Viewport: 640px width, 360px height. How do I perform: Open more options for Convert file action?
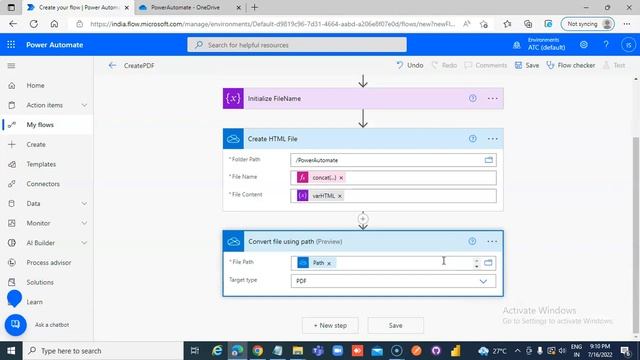tap(492, 241)
